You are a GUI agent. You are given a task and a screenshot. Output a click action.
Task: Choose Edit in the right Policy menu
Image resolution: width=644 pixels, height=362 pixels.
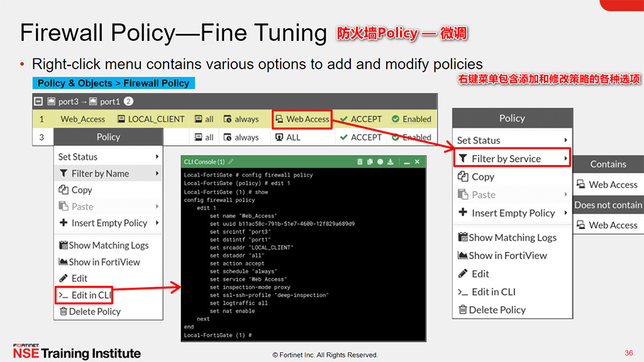[512, 274]
